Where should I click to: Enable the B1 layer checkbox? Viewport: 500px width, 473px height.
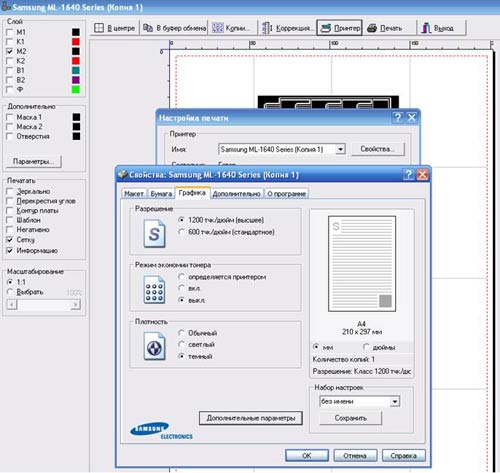10,70
